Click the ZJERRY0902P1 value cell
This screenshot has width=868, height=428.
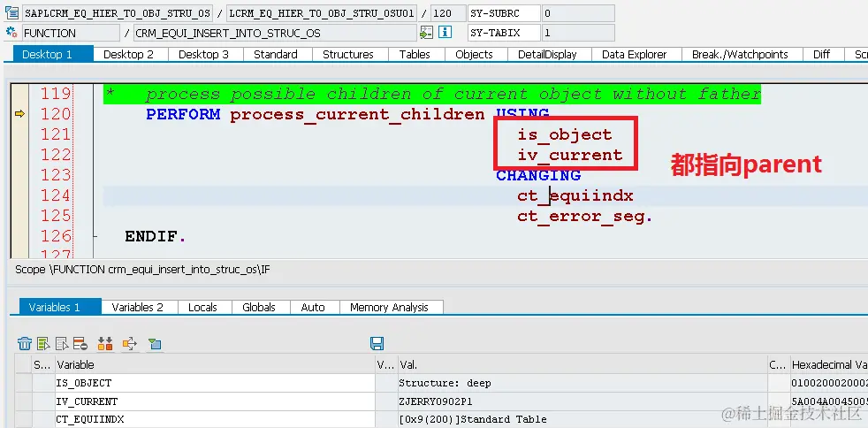[582, 401]
